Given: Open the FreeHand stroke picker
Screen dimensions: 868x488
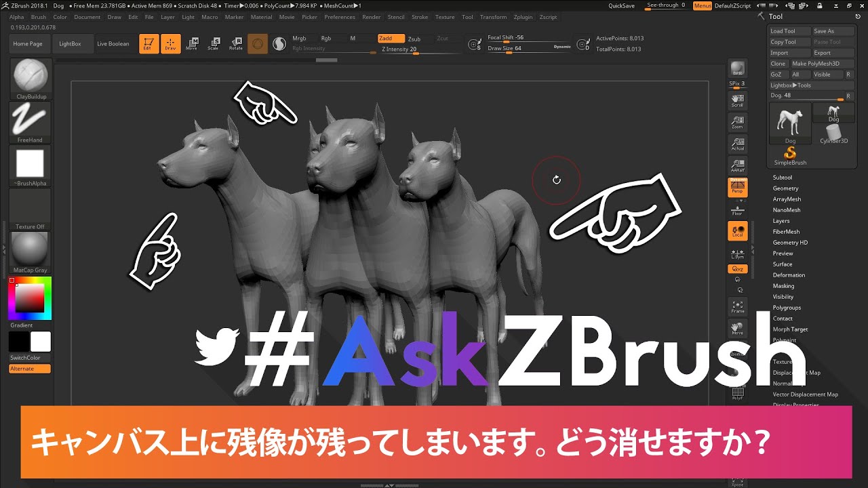Looking at the screenshot, I should click(x=31, y=123).
